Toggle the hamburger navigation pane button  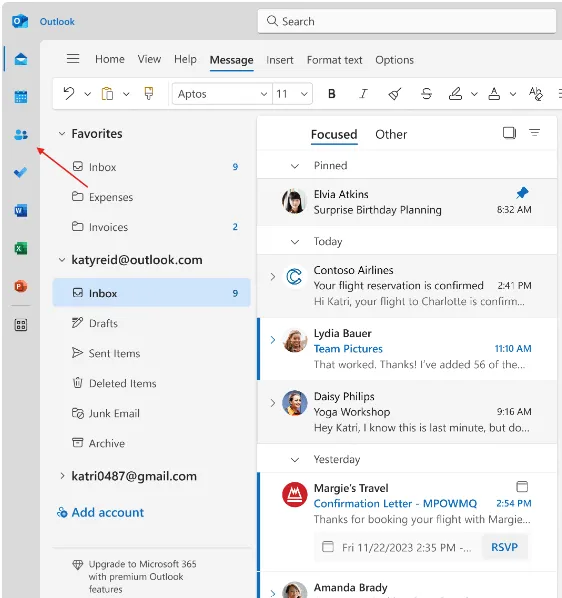click(x=73, y=59)
